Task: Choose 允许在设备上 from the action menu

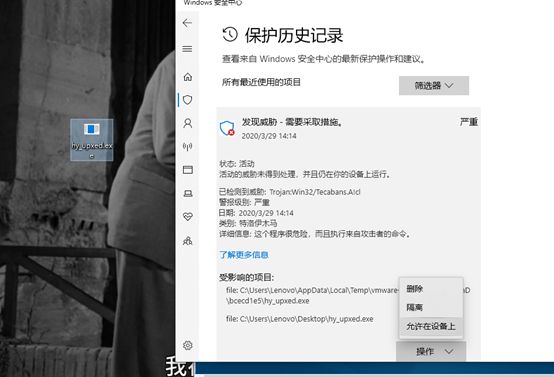Action: [431, 326]
